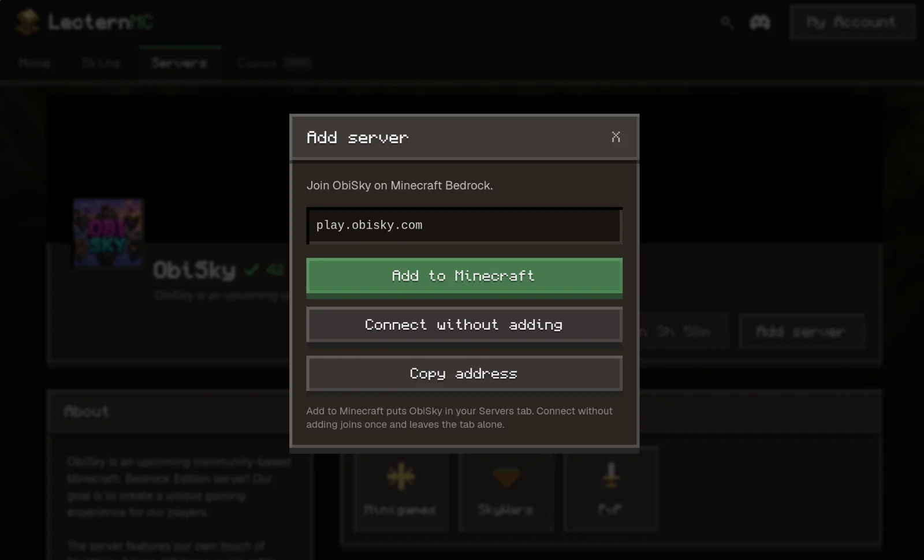Open the Capes tab
This screenshot has height=560, width=924.
274,63
